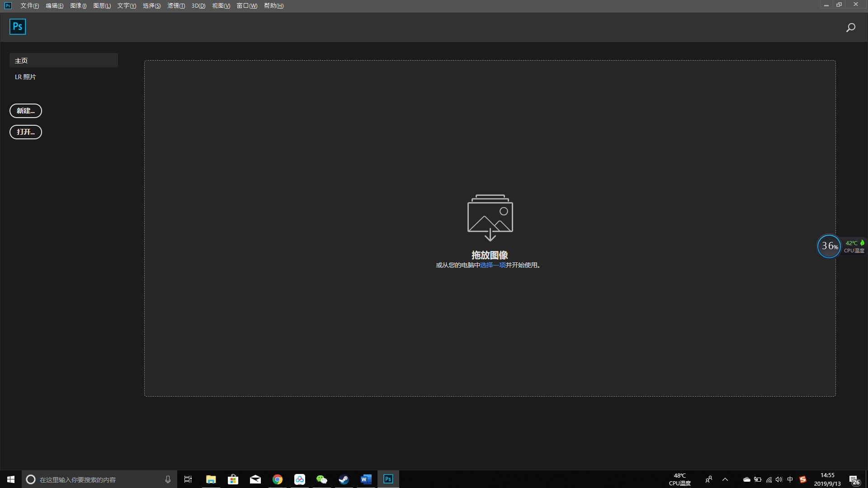Focus the taskbar search input box
Image resolution: width=868 pixels, height=488 pixels.
(99, 479)
